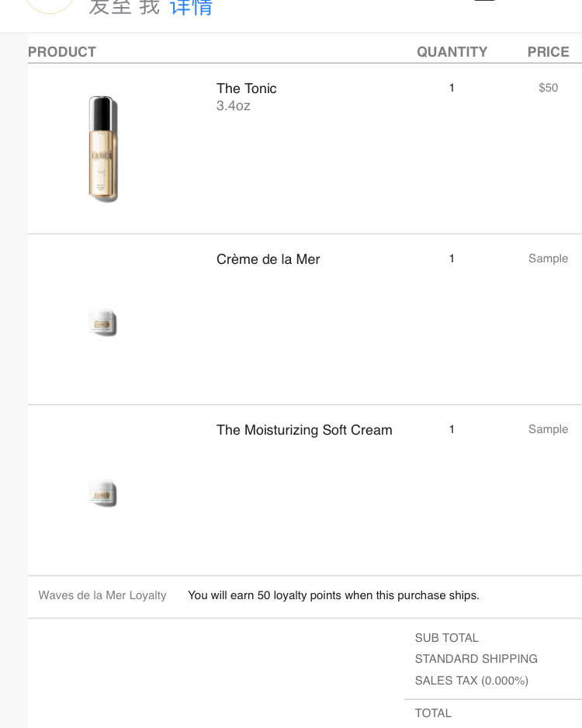Click the SALES TAX (0.000%) label
Screen dimensions: 582x728
471,681
